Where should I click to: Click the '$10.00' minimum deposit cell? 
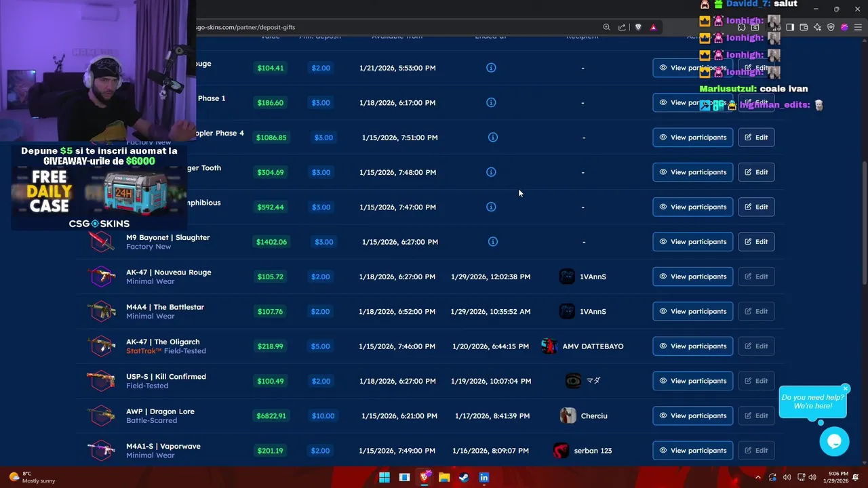coord(323,415)
